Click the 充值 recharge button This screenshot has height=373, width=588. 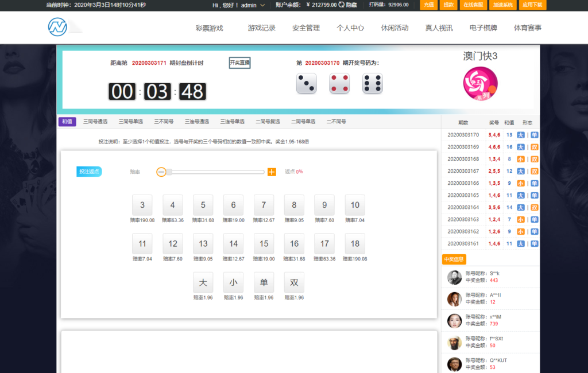coord(428,5)
